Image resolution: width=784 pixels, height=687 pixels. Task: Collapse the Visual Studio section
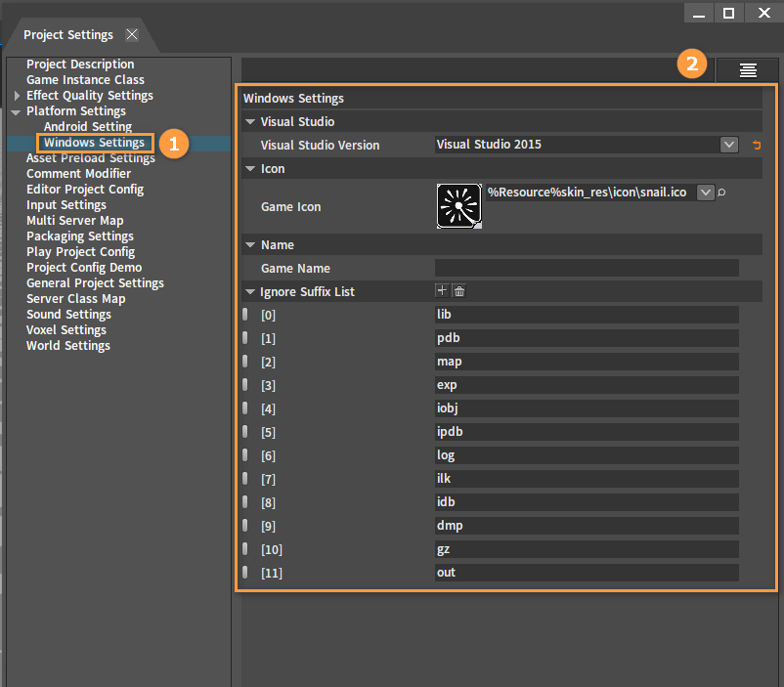250,121
